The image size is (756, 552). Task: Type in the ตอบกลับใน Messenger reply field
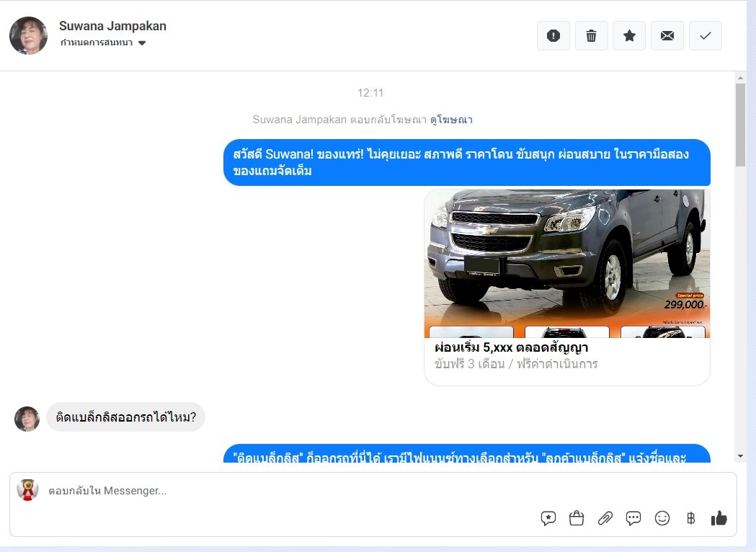[288, 491]
